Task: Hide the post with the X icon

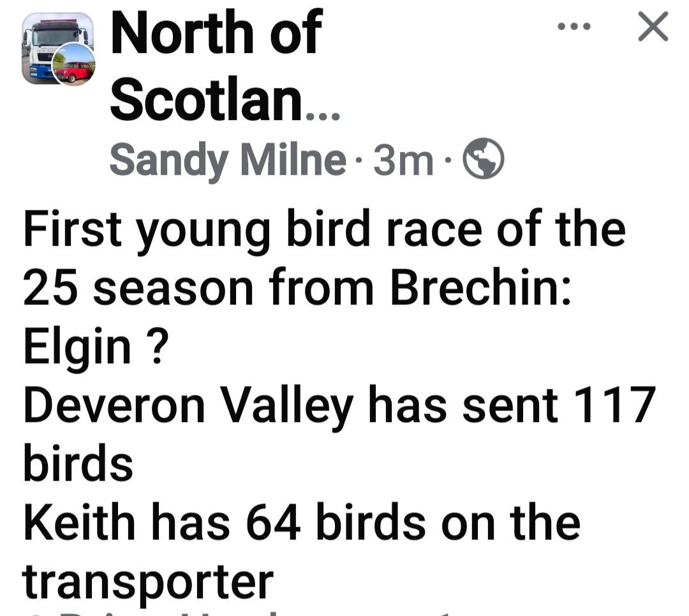Action: coord(653,27)
